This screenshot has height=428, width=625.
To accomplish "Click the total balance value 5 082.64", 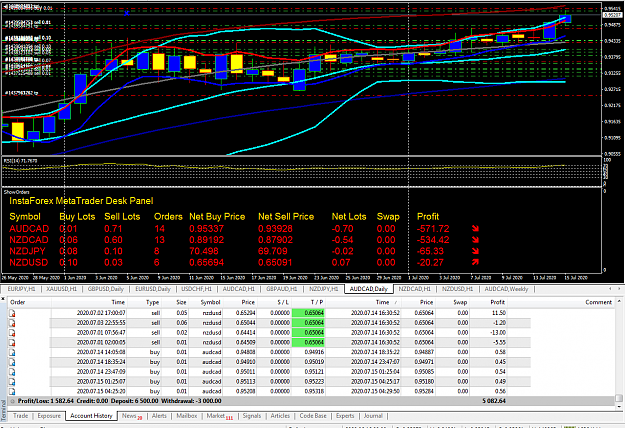I will point(494,401).
